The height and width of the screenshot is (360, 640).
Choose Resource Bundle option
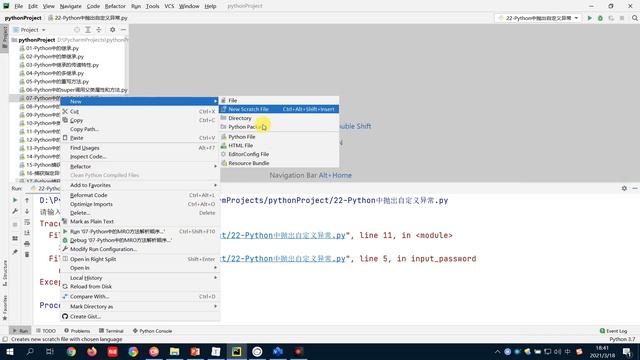279,163
